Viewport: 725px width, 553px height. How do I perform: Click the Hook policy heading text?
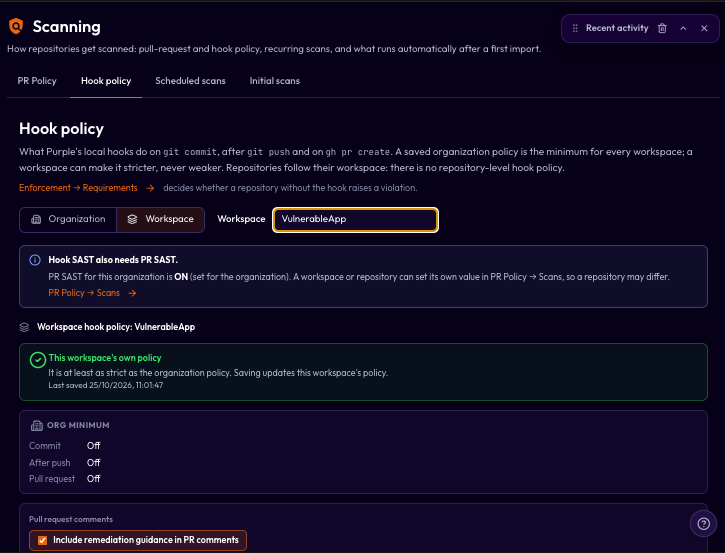pos(61,129)
